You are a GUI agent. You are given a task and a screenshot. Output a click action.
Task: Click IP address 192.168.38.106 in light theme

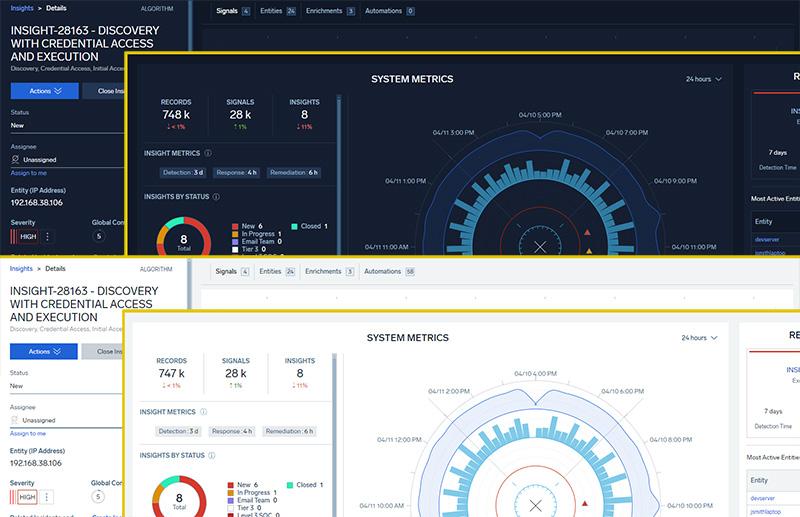click(x=36, y=463)
